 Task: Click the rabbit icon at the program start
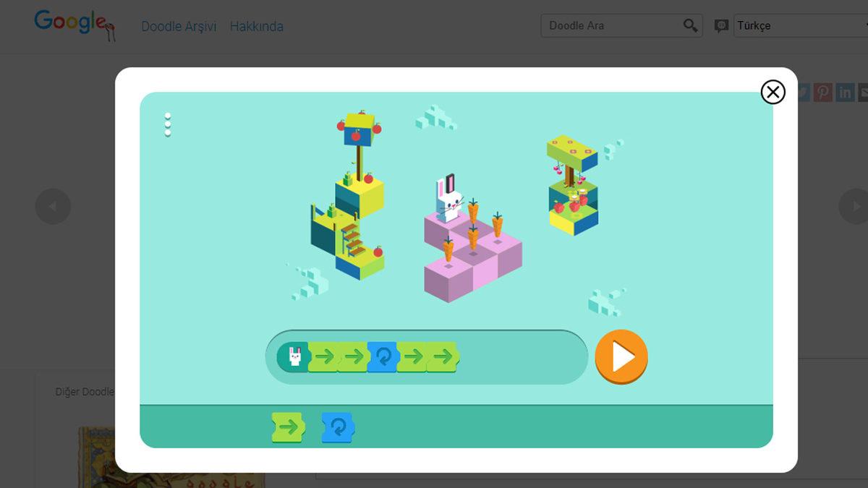(296, 356)
